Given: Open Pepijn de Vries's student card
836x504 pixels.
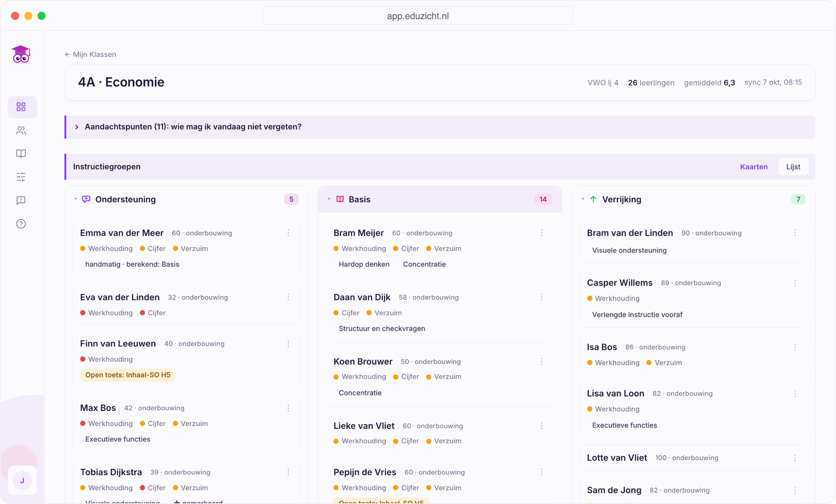Looking at the screenshot, I should click(440, 481).
